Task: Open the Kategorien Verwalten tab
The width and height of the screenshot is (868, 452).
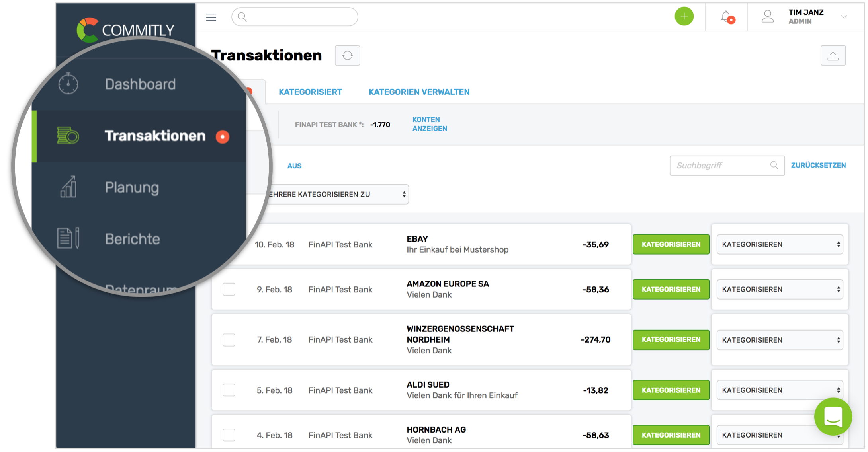Action: [419, 92]
